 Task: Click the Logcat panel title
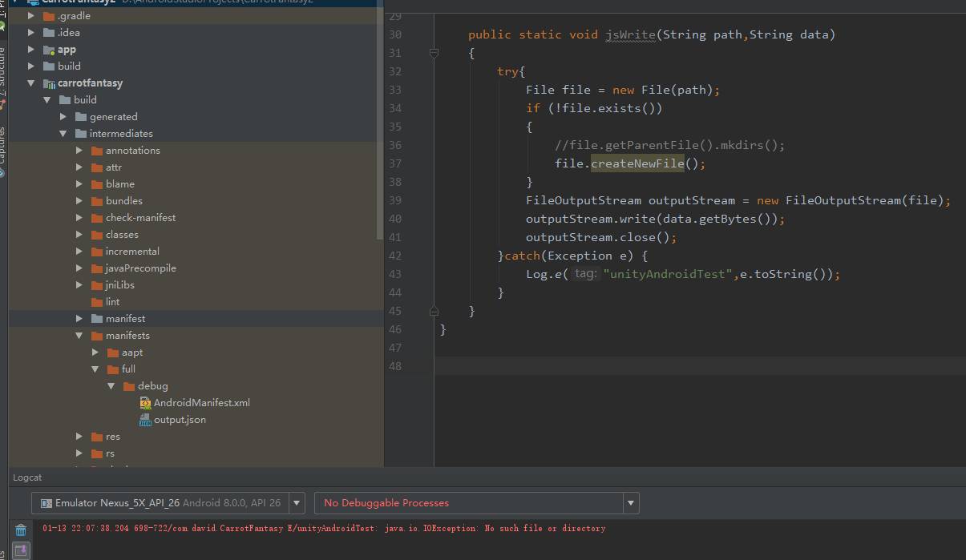pos(27,477)
